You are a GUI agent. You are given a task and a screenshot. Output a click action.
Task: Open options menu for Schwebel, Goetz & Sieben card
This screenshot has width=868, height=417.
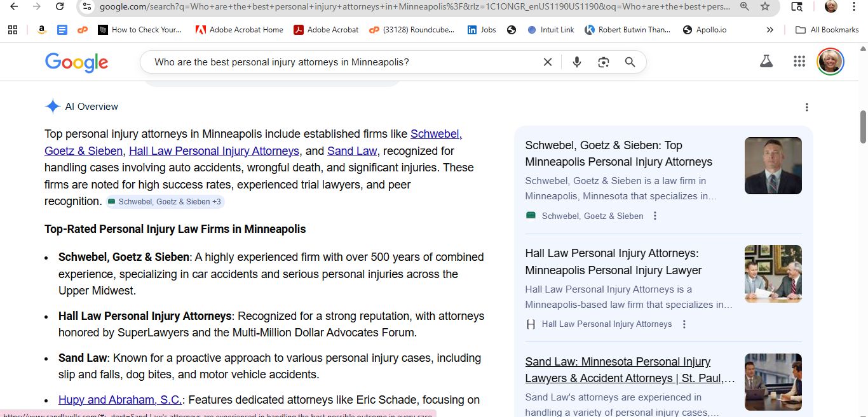pos(655,216)
